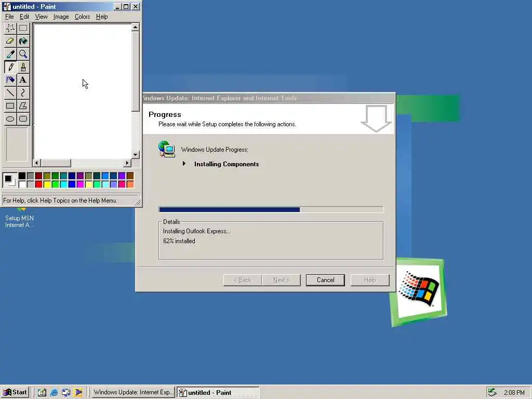
Task: Click the 'Installing Components' label
Action: click(227, 164)
